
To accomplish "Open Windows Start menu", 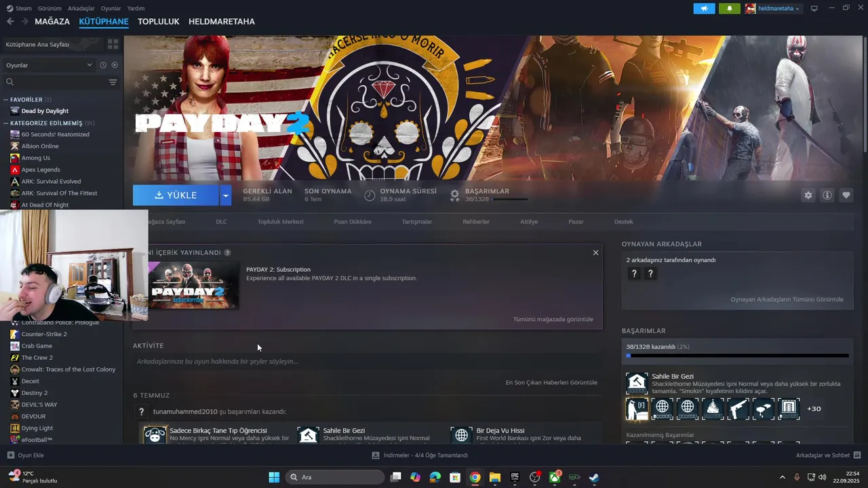I will click(274, 477).
